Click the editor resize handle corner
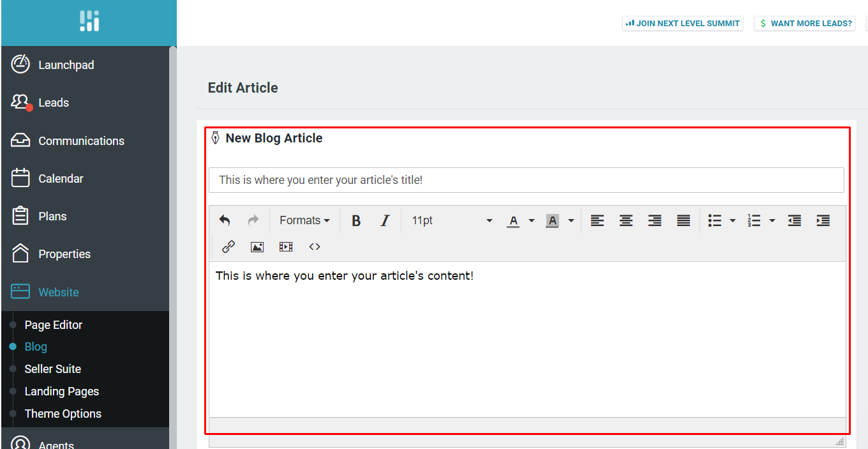Image resolution: width=868 pixels, height=449 pixels. (x=840, y=441)
